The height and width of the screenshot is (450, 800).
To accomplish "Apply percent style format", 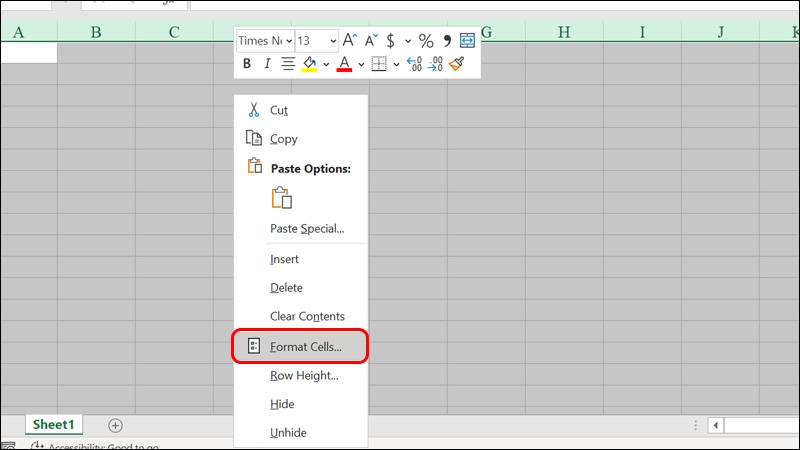I will point(426,40).
